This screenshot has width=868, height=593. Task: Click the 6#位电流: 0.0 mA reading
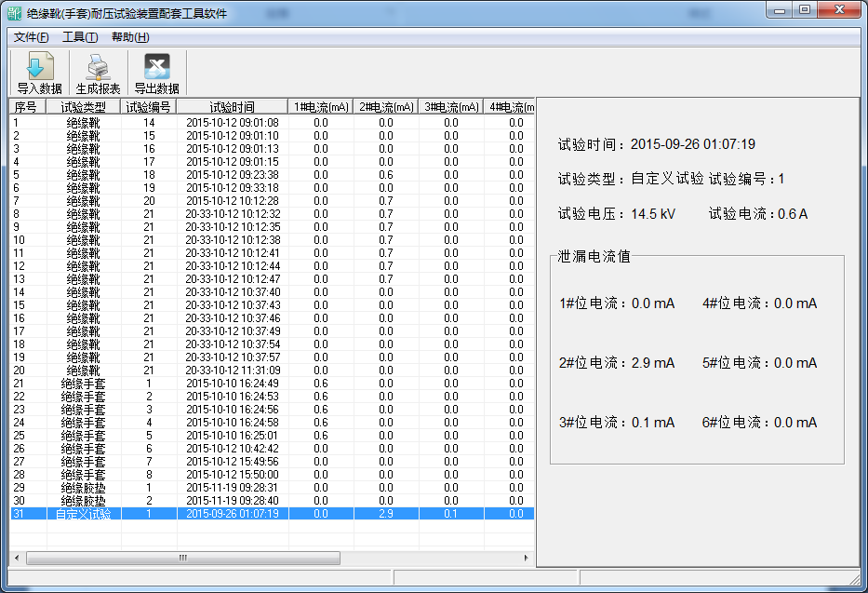point(759,423)
